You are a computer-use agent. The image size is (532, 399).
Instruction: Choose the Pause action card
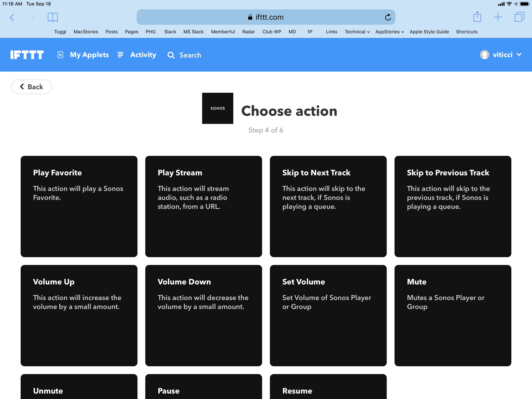pyautogui.click(x=203, y=387)
